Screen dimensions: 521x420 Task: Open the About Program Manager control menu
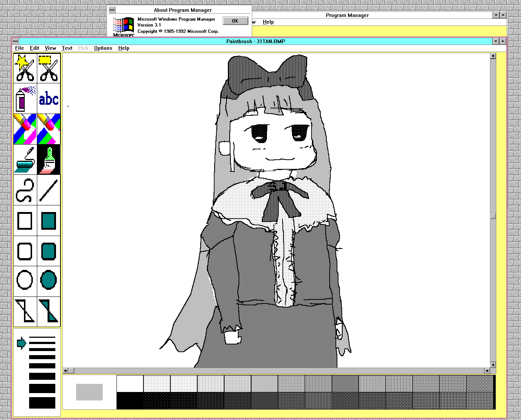click(112, 10)
